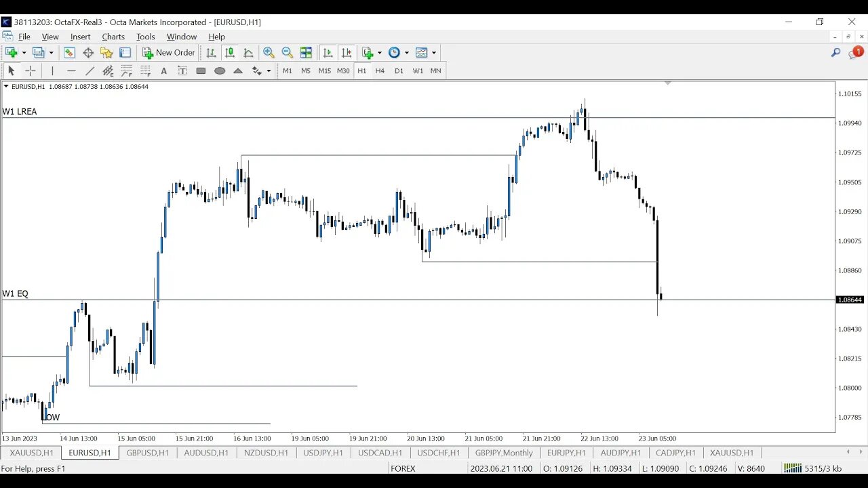Insert the Arrows objects icon
This screenshot has height=488, width=868.
click(x=256, y=70)
